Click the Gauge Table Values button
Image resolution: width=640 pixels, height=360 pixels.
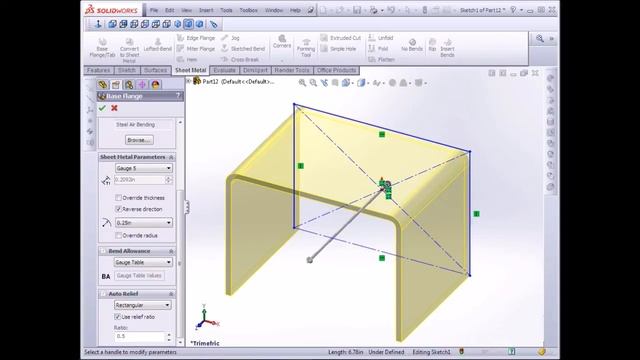pyautogui.click(x=139, y=276)
